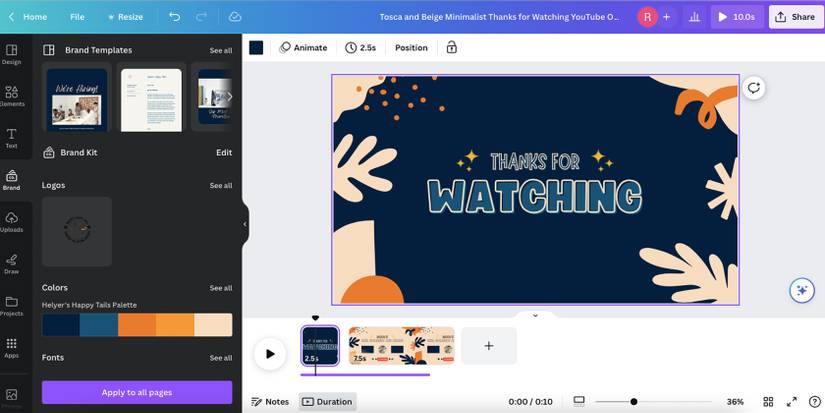The height and width of the screenshot is (413, 825).
Task: Click Apply to all pages button
Action: tap(137, 392)
